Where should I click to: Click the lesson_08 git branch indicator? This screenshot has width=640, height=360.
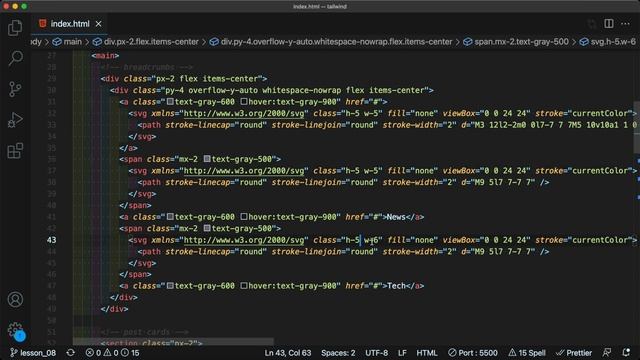[33, 353]
